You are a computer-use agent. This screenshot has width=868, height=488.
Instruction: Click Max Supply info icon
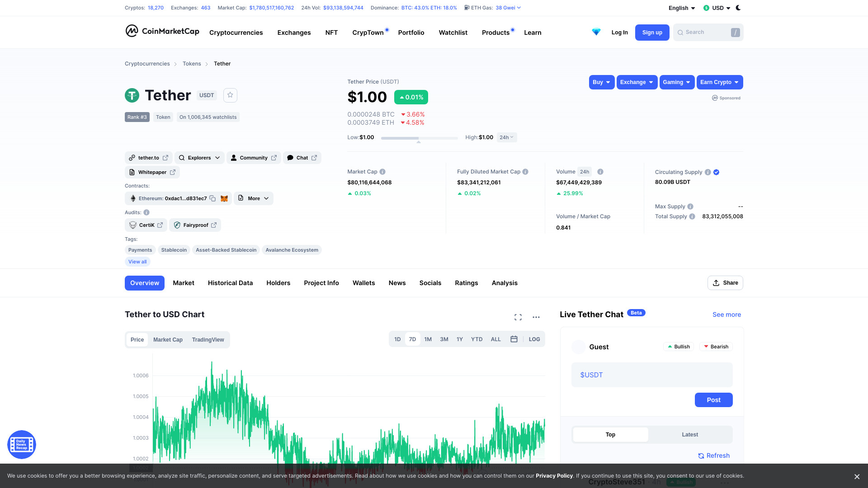point(690,206)
